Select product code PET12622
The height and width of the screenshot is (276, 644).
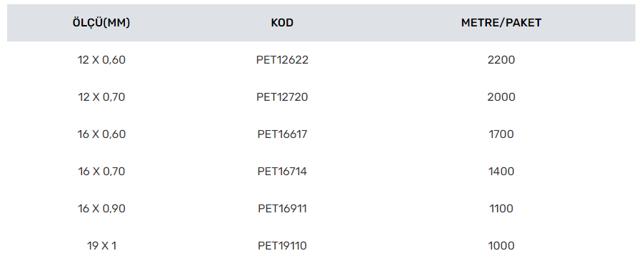coord(282,60)
